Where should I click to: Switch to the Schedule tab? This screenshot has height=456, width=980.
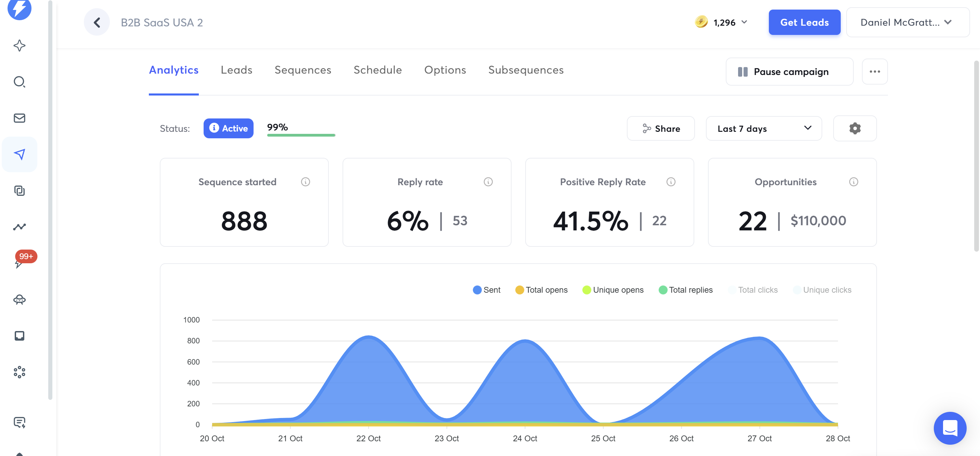(x=377, y=70)
